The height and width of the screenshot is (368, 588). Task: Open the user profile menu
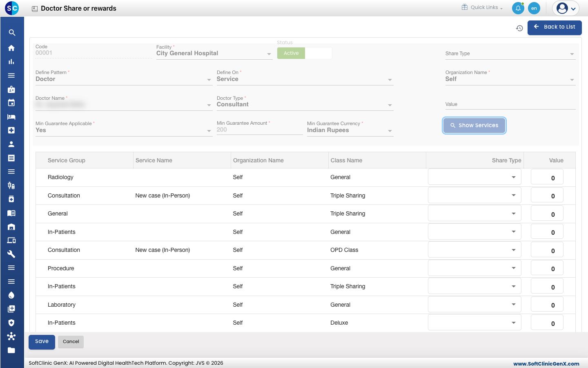point(566,8)
